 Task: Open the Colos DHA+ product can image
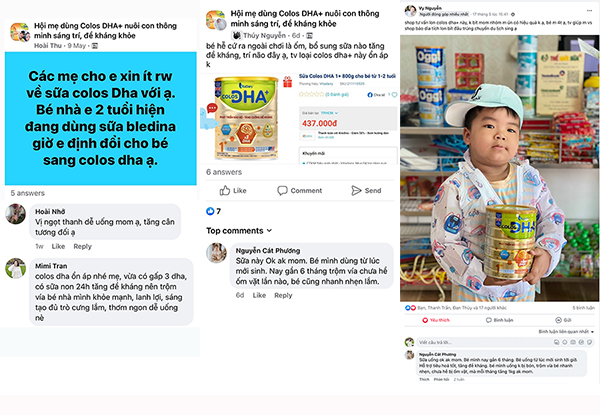[x=247, y=119]
